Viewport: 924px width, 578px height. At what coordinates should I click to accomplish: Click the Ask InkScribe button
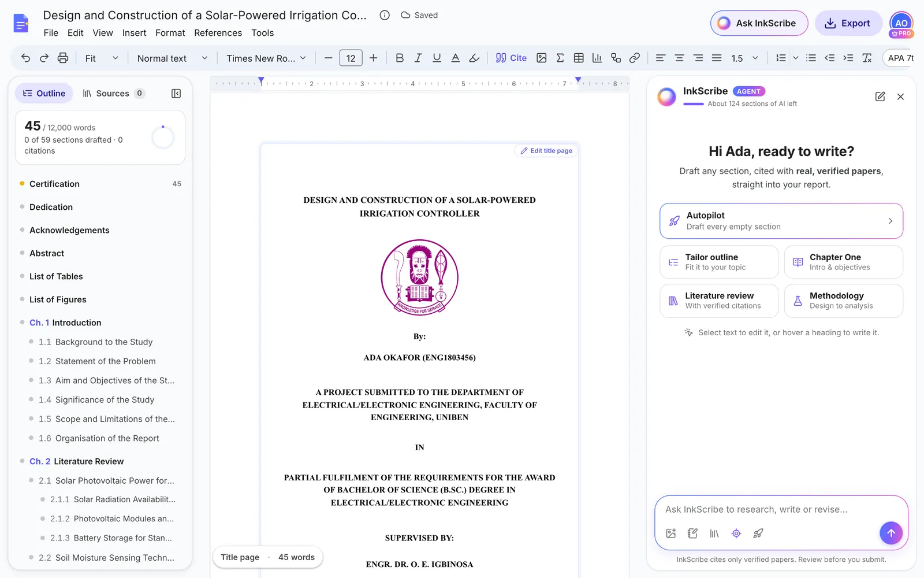point(759,23)
